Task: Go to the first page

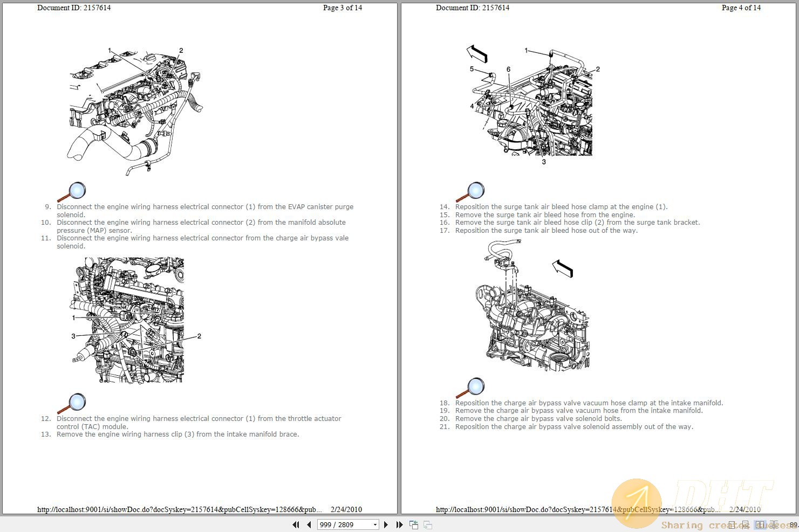Action: (x=296, y=524)
